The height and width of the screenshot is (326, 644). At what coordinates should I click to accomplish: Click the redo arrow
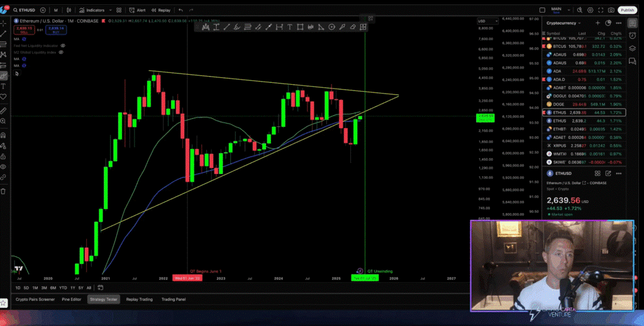coord(191,10)
